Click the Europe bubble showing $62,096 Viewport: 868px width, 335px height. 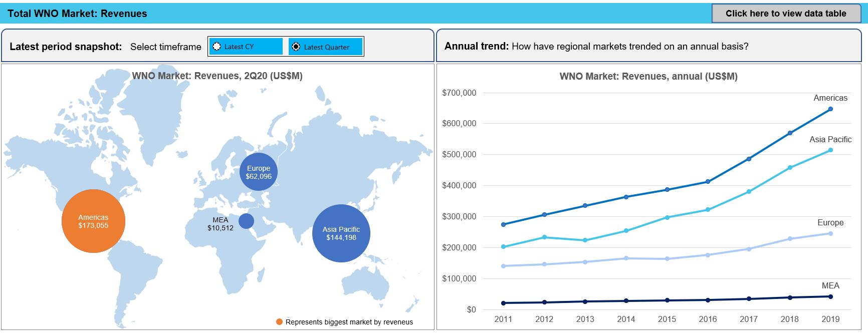[259, 172]
